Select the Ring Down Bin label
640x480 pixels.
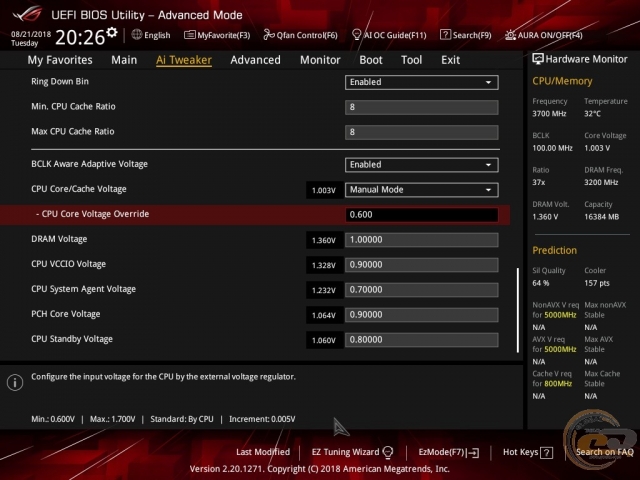tap(60, 81)
